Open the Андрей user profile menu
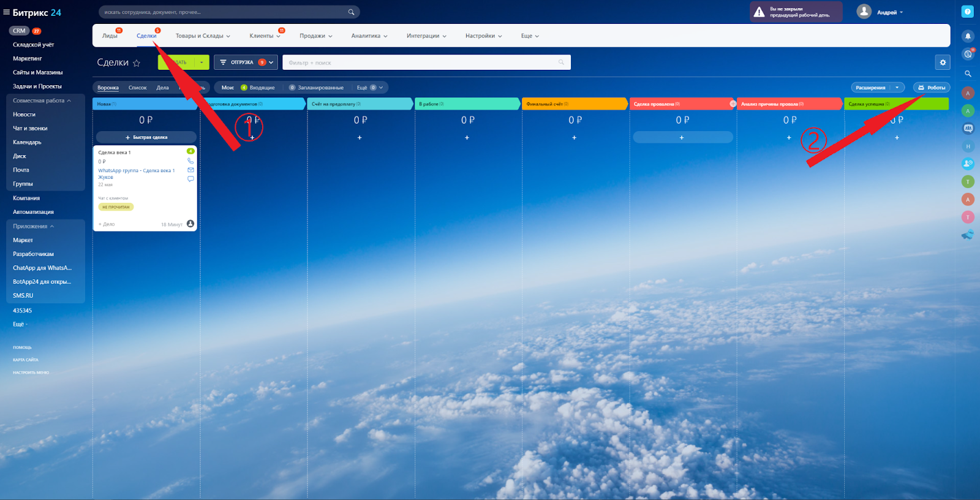Screen dimensions: 980x500 [x=880, y=12]
